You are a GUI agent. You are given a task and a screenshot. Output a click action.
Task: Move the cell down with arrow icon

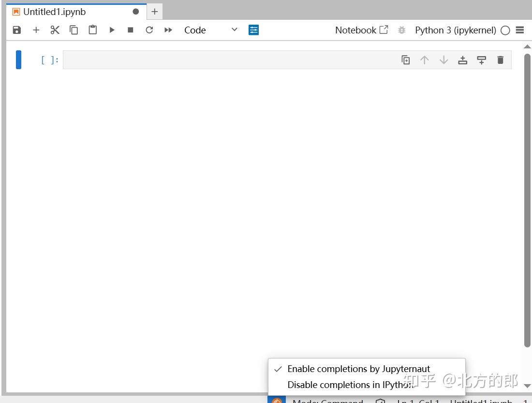pyautogui.click(x=443, y=60)
